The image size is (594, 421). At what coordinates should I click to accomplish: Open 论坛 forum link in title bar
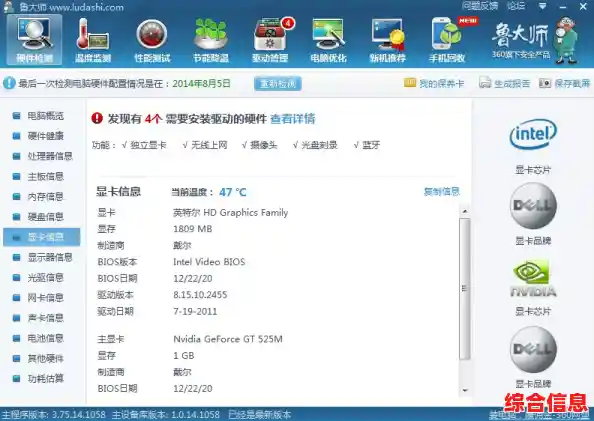pyautogui.click(x=516, y=6)
